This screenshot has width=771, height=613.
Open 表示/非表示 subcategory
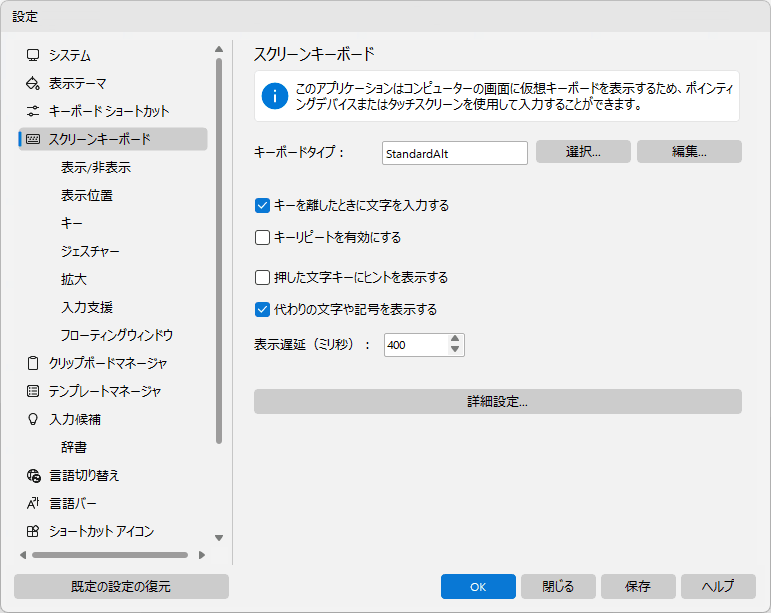click(x=96, y=167)
